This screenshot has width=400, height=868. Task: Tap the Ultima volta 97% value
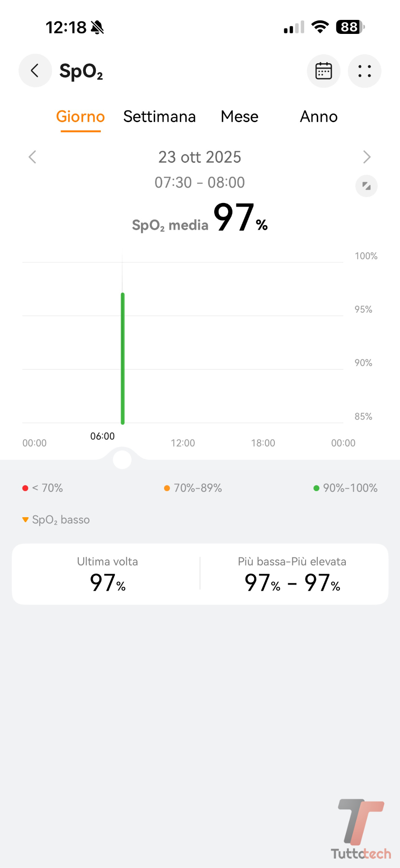(x=108, y=582)
